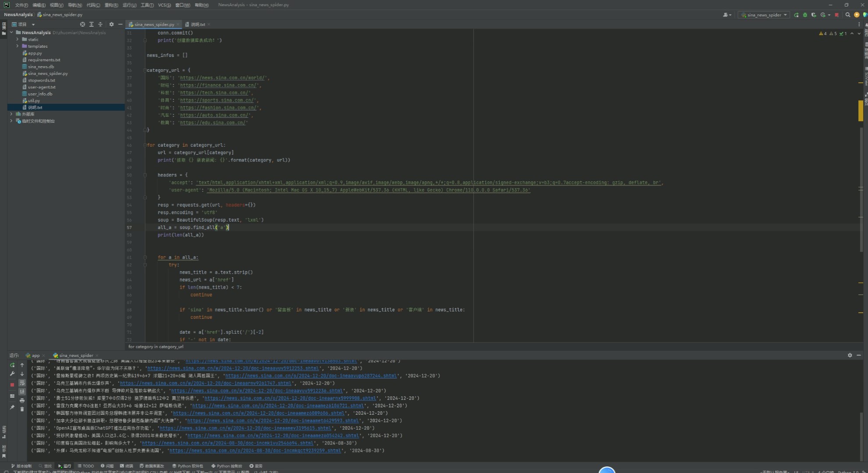Open Search Everywhere magnifier icon

coord(848,15)
